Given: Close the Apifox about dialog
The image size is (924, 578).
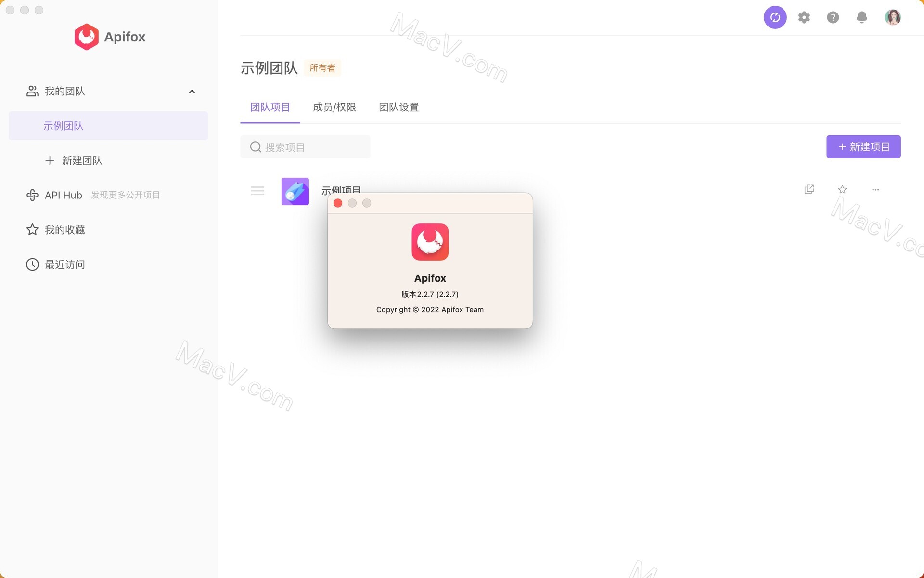Looking at the screenshot, I should coord(338,203).
